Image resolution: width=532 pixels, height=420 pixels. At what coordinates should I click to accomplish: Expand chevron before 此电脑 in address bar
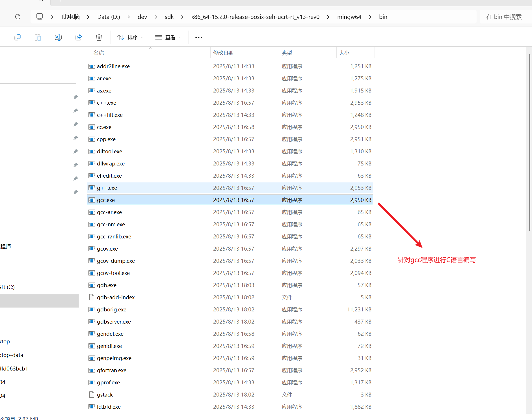pyautogui.click(x=53, y=17)
